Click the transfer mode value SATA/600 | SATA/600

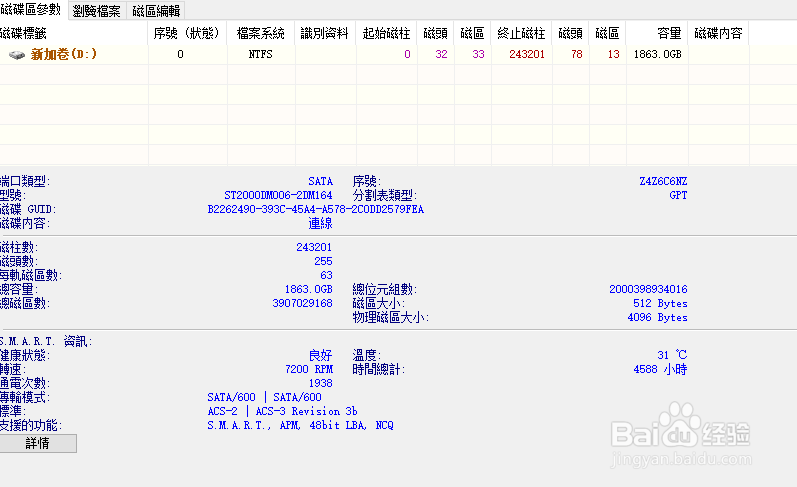(264, 397)
